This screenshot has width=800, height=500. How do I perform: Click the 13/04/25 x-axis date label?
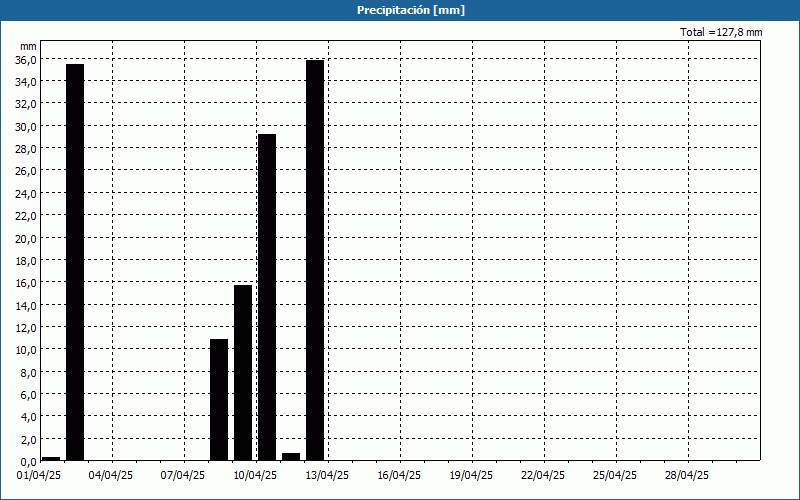coord(327,476)
